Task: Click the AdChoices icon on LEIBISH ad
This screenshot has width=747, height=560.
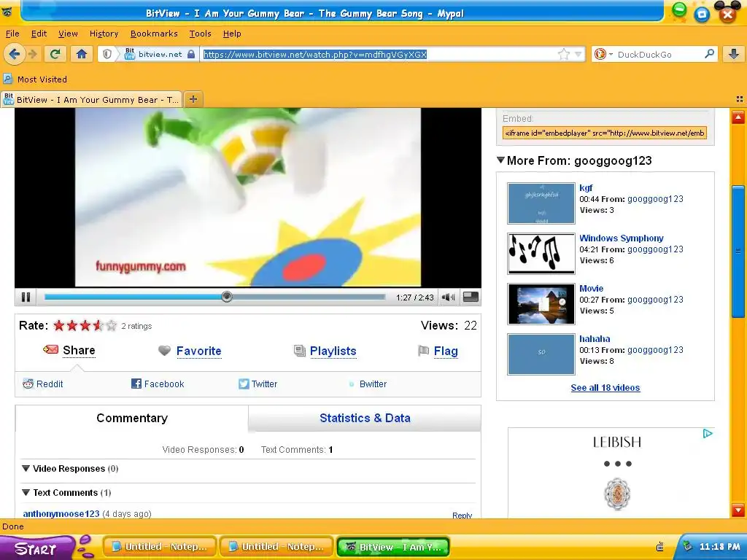Action: pyautogui.click(x=708, y=433)
